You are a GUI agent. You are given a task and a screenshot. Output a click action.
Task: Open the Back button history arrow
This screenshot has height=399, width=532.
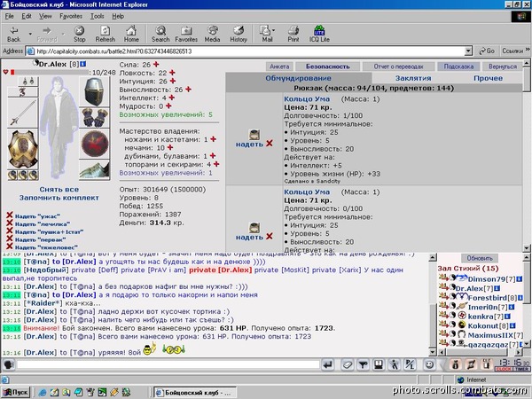(x=30, y=34)
